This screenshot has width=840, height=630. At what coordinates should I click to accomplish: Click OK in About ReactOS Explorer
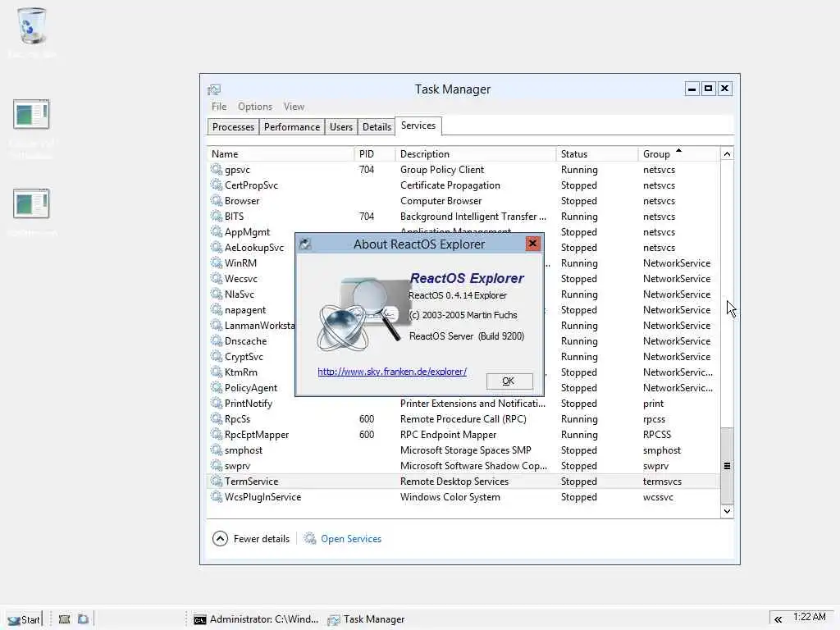(509, 381)
